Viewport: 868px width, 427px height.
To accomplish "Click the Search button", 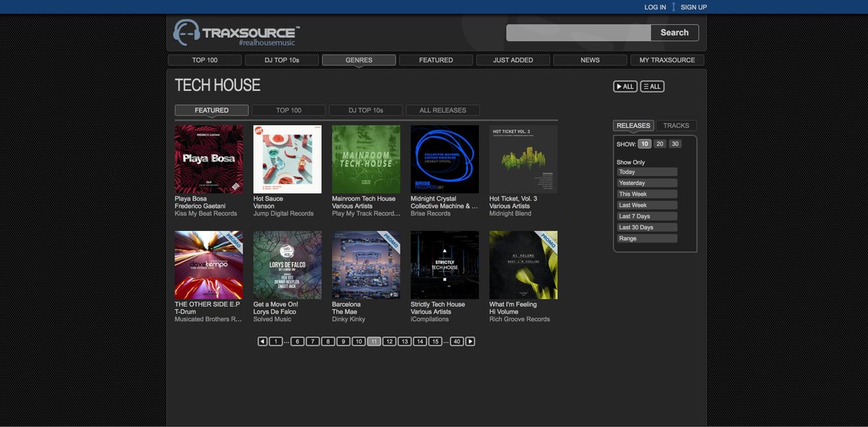I will 674,33.
